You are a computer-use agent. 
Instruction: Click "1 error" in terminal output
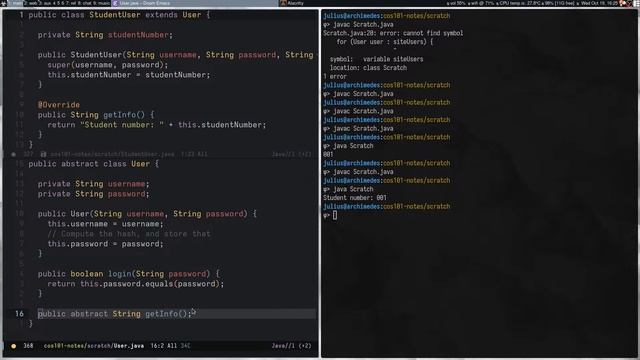tap(335, 77)
